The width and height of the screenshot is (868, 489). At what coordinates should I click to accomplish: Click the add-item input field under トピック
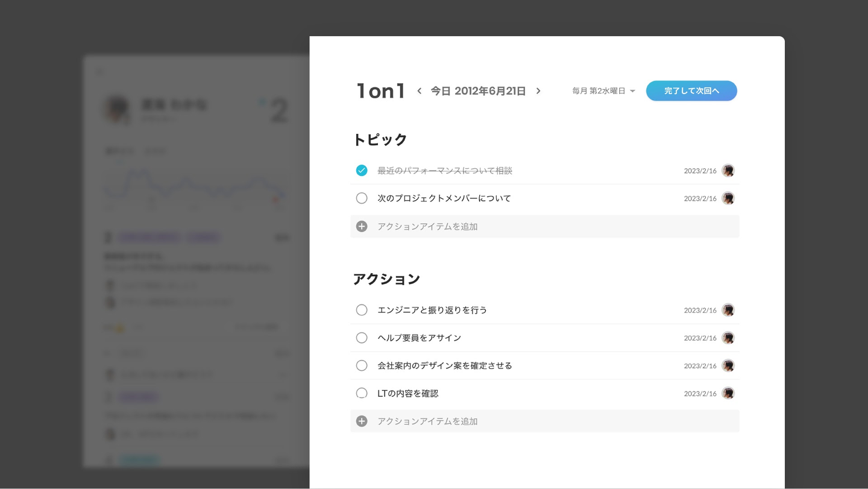(545, 227)
